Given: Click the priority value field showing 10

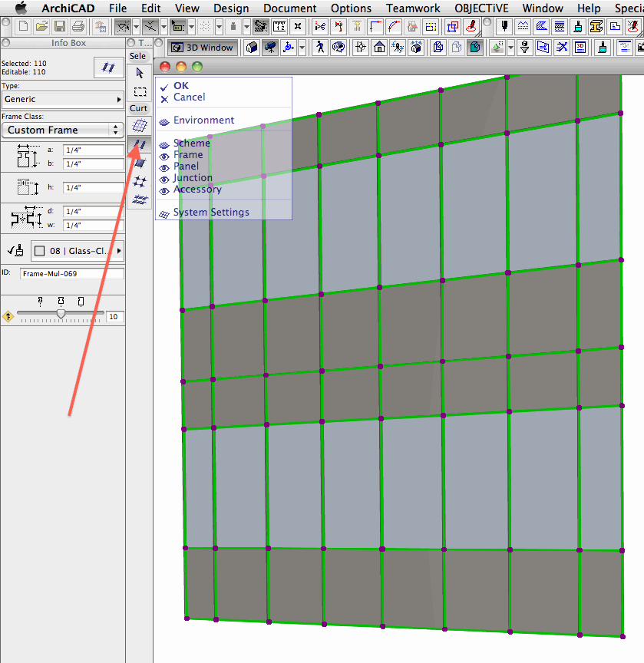Looking at the screenshot, I should pos(114,317).
